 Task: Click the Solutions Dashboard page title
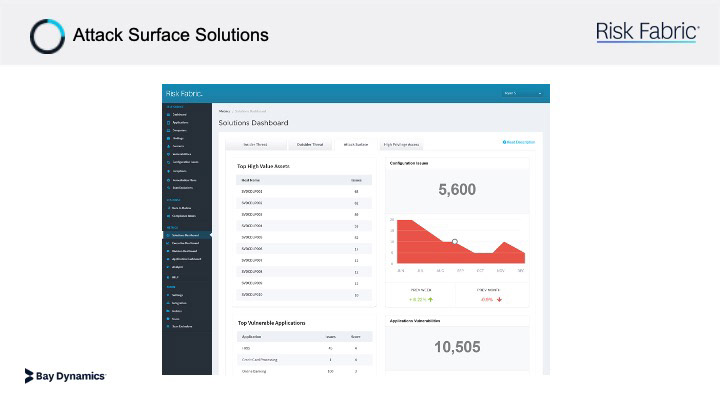coord(253,123)
